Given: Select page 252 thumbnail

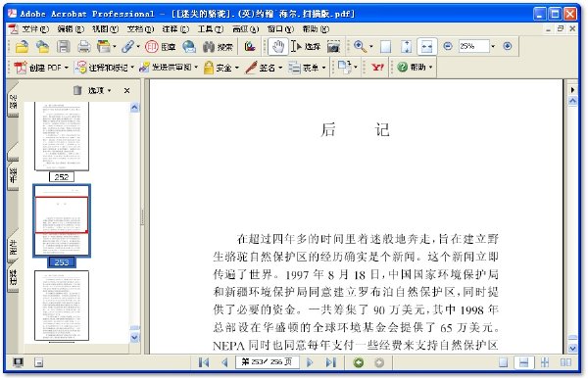Looking at the screenshot, I should [62, 136].
